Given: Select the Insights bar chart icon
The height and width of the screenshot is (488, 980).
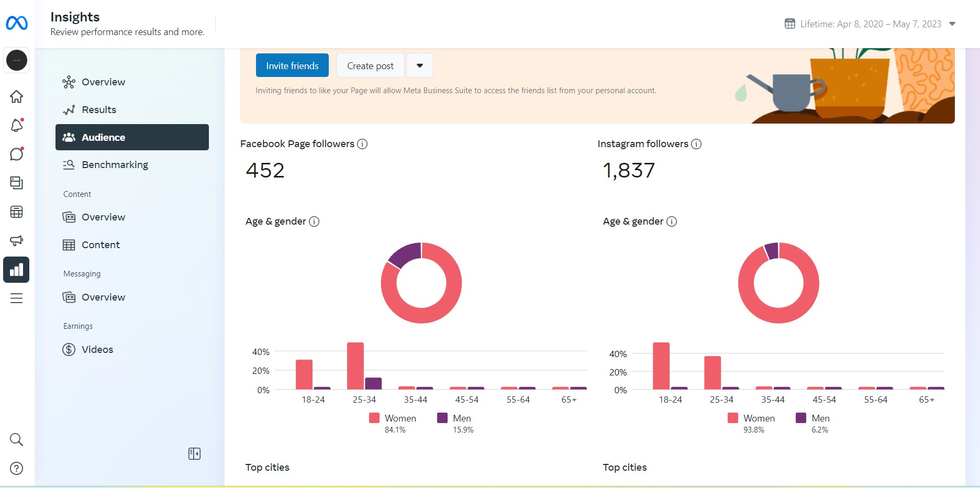Looking at the screenshot, I should (16, 270).
